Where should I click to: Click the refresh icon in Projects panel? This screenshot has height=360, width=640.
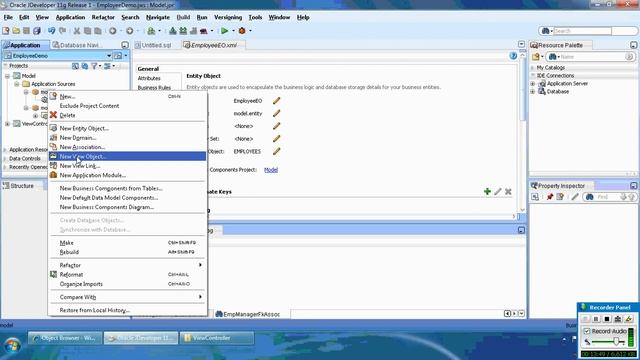pyautogui.click(x=84, y=66)
